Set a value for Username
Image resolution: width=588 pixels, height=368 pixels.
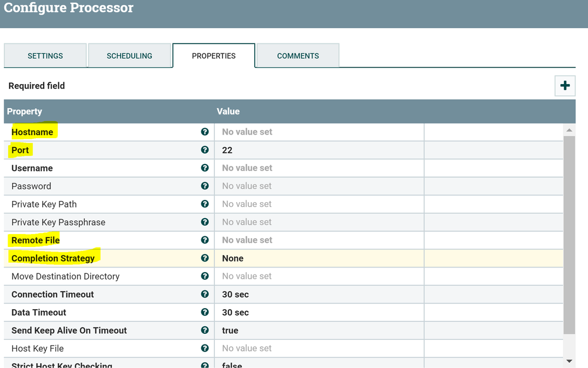point(319,168)
